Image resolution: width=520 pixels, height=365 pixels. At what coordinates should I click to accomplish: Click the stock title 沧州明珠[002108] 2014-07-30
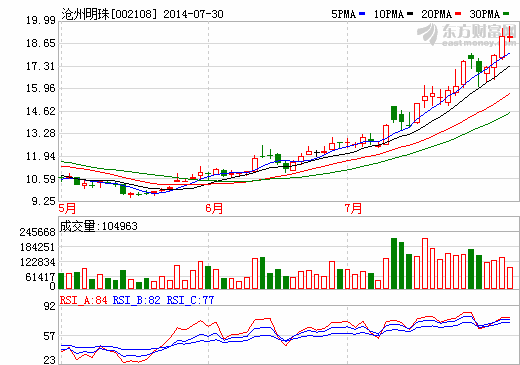(142, 14)
